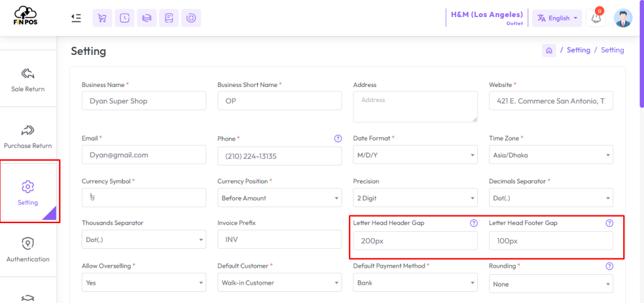Click the last Setting breadcrumb link
644x303 pixels.
613,50
